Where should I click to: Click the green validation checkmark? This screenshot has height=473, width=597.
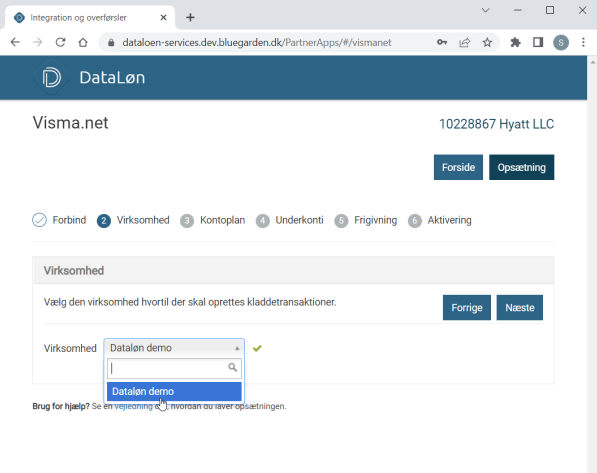[x=257, y=348]
